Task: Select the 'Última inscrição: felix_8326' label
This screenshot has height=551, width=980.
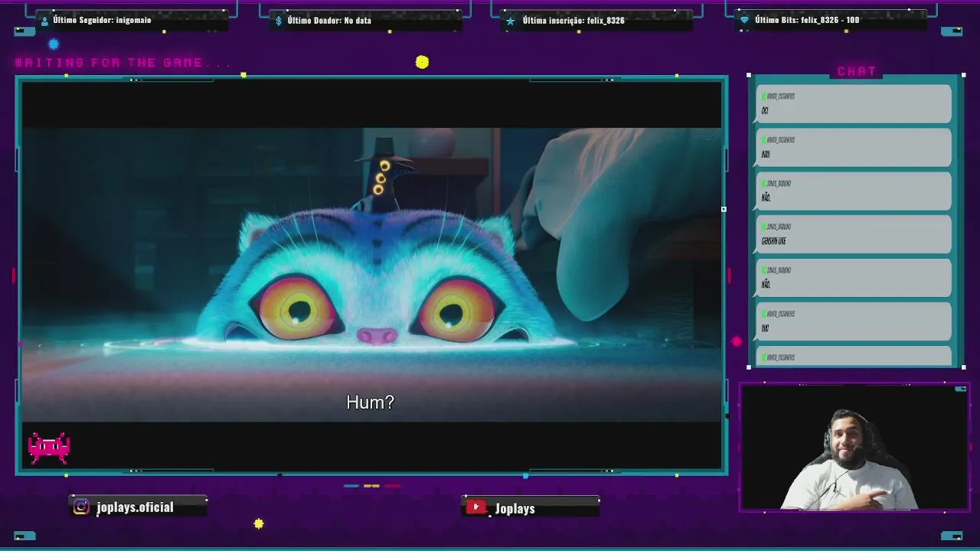Action: [x=573, y=21]
